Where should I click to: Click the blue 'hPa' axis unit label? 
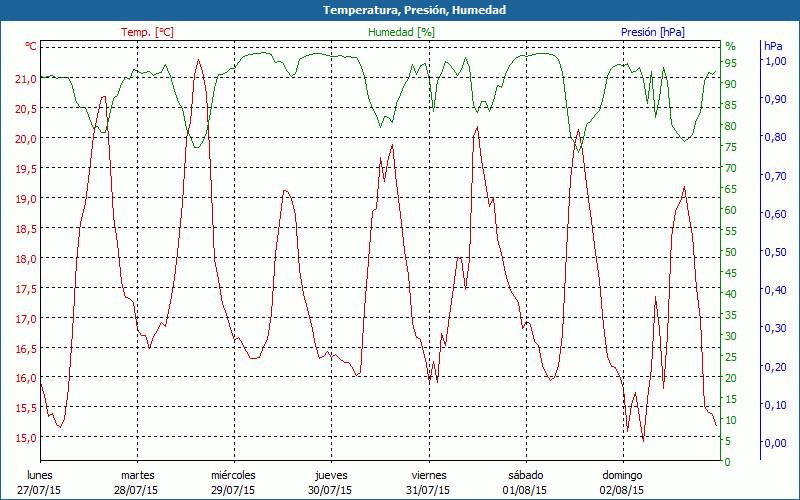(773, 46)
